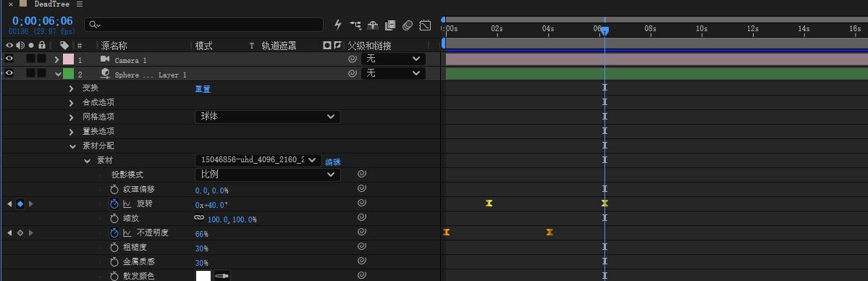
Task: Toggle the Shy layers switch icon
Action: point(373,25)
